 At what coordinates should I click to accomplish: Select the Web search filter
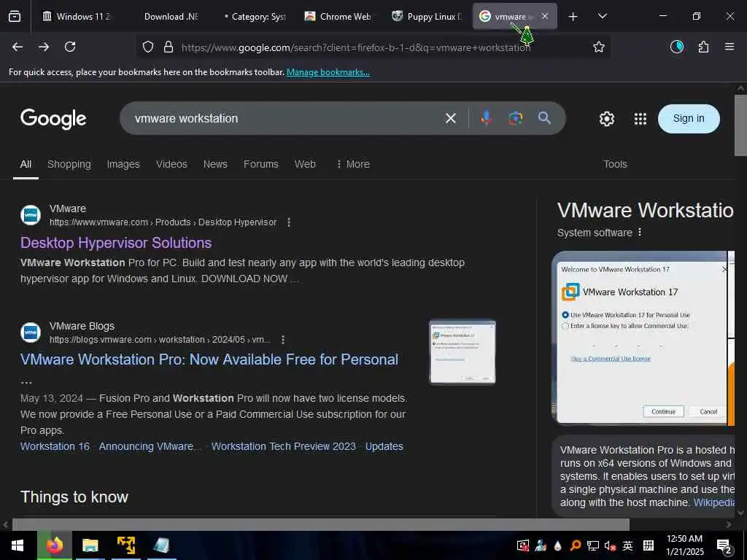[305, 164]
